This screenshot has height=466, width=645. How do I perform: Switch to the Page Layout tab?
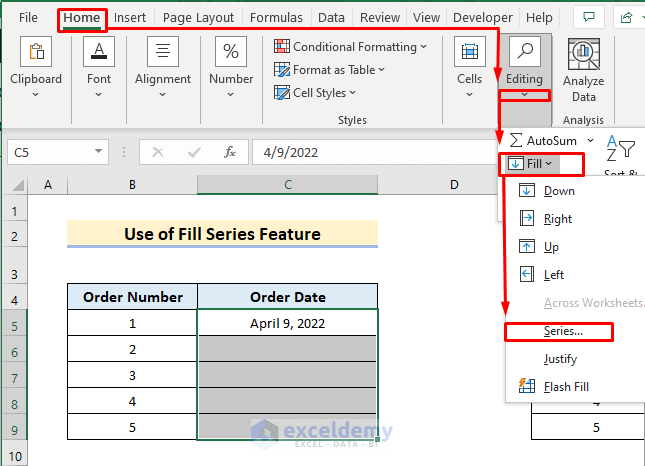point(198,17)
